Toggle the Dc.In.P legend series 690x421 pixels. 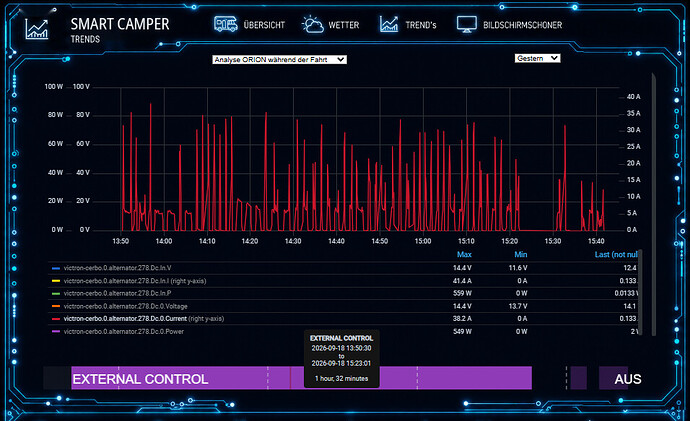(117, 293)
